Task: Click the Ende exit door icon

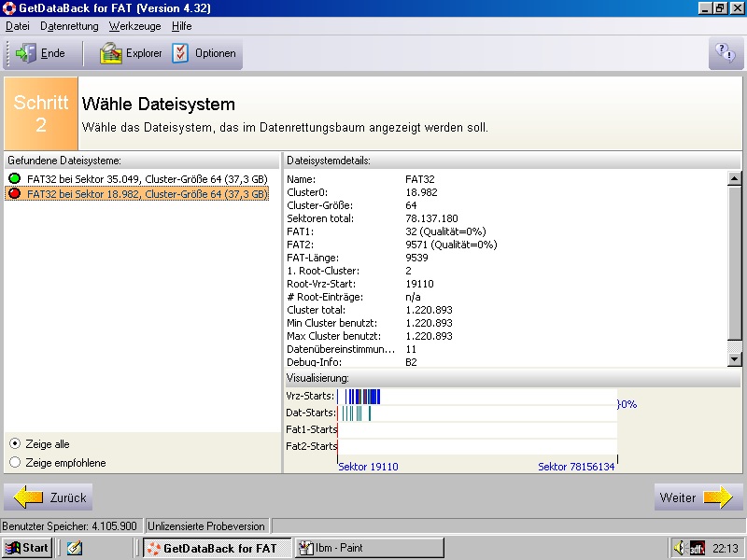Action: pyautogui.click(x=26, y=53)
